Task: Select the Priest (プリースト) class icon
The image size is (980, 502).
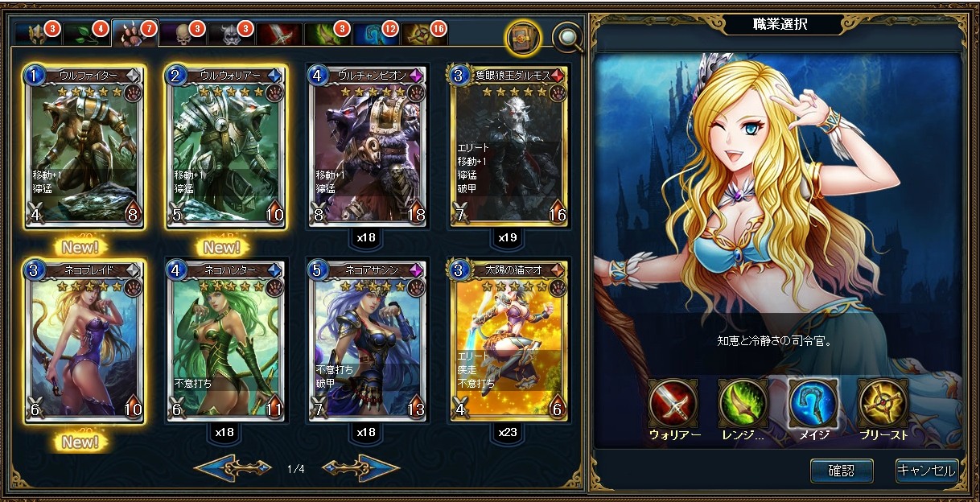Action: pos(883,402)
